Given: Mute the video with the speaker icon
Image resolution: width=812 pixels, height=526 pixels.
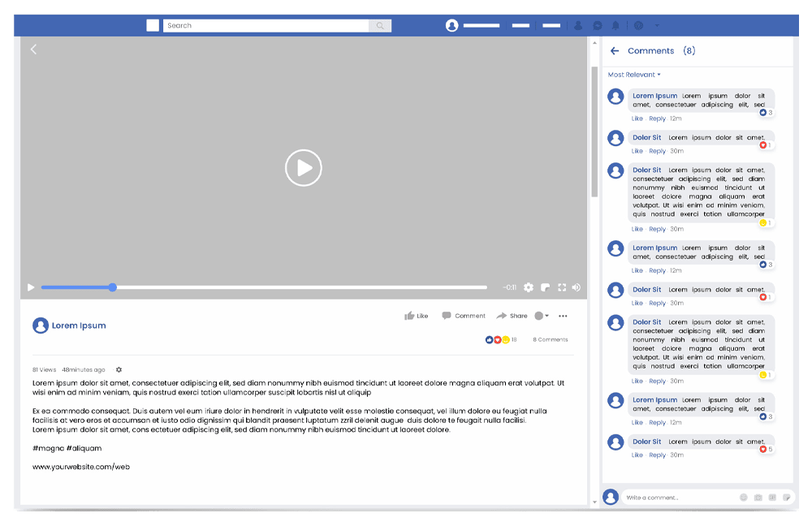Looking at the screenshot, I should pyautogui.click(x=577, y=287).
